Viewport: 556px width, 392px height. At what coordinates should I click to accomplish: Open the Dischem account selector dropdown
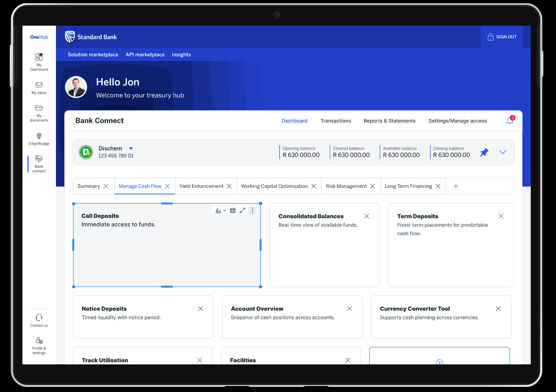pyautogui.click(x=131, y=149)
